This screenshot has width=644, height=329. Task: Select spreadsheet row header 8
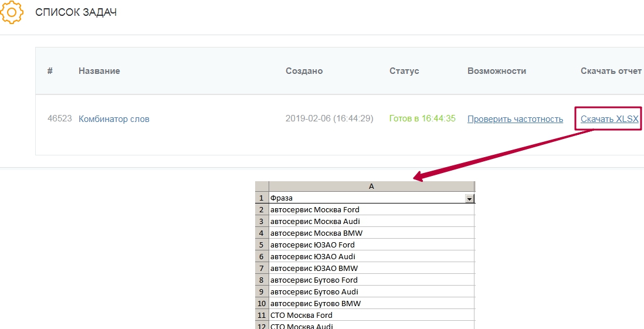[x=262, y=280]
